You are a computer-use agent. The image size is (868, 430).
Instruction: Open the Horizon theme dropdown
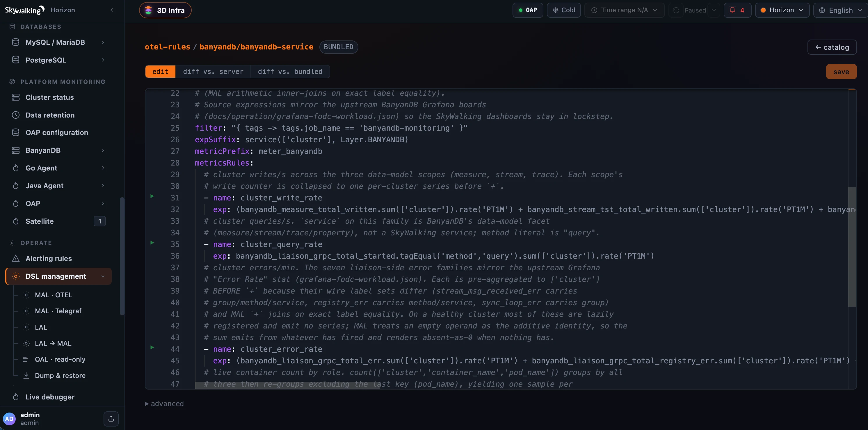[x=782, y=10]
